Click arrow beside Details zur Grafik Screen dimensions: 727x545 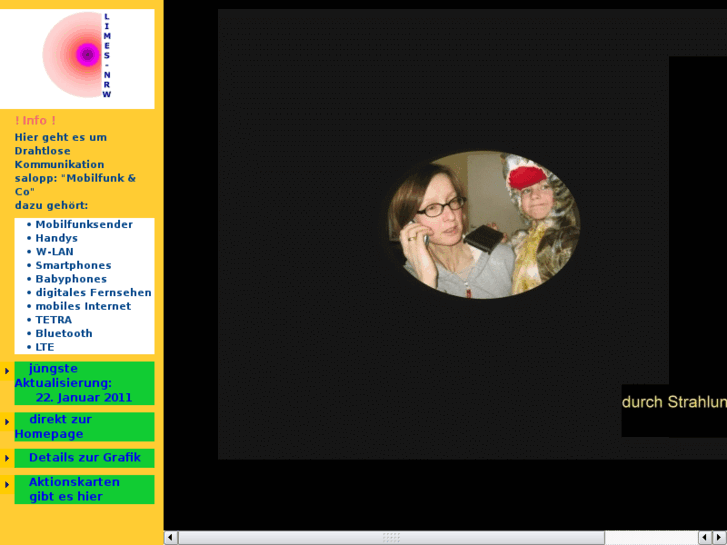tap(7, 459)
